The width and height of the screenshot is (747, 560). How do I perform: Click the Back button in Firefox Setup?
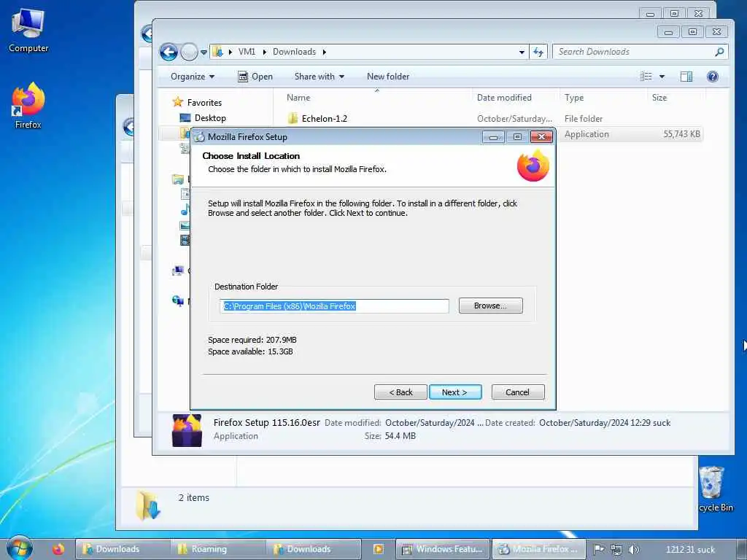(400, 392)
